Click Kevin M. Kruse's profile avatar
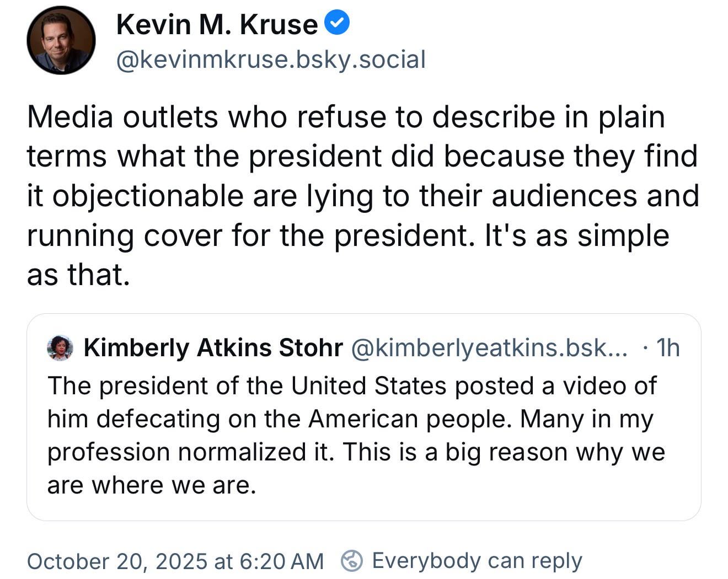The width and height of the screenshot is (728, 579). click(61, 40)
